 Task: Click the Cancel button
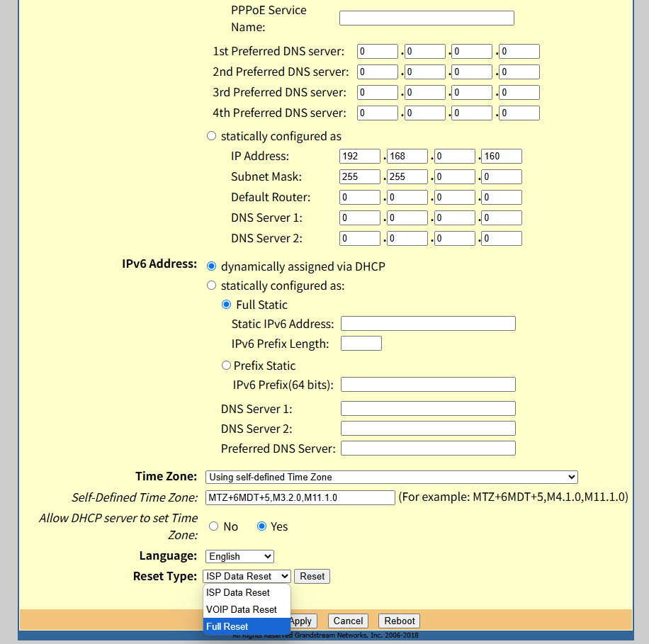coord(348,621)
